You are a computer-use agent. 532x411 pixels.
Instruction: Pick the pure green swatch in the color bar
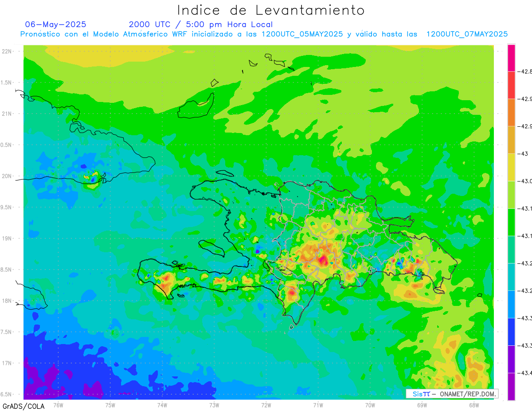tap(511, 222)
